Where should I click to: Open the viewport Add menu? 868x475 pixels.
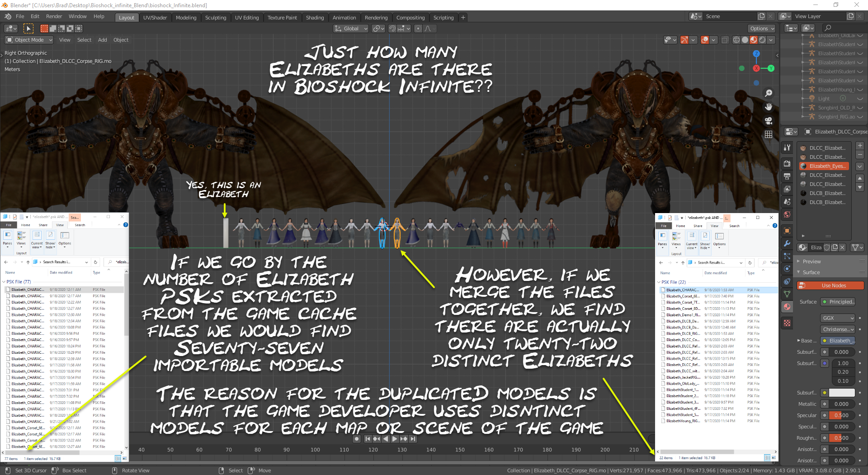pos(103,40)
